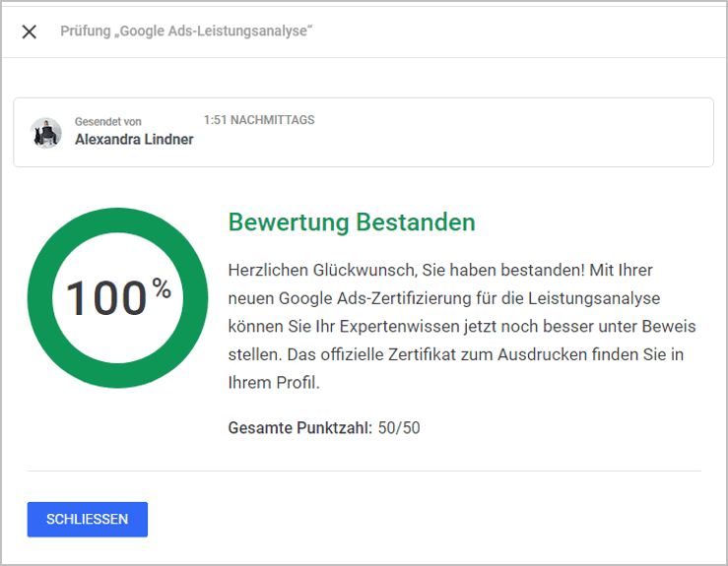Click the Gesamte Punktzahl 50/50 score
The width and height of the screenshot is (728, 566).
coord(324,427)
